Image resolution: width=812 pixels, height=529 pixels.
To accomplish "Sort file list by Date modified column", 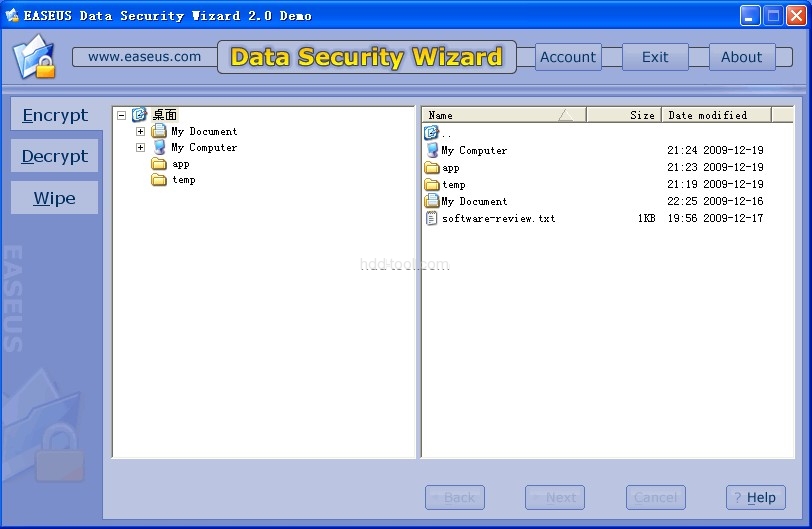I will [x=717, y=115].
